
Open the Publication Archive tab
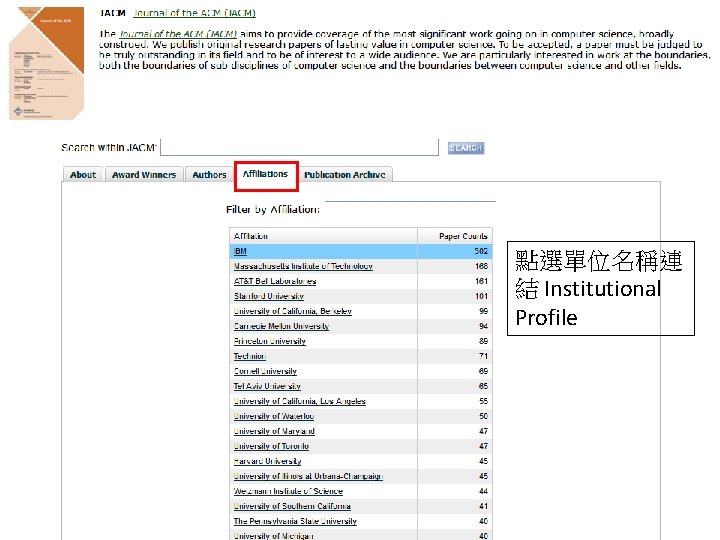(x=345, y=174)
